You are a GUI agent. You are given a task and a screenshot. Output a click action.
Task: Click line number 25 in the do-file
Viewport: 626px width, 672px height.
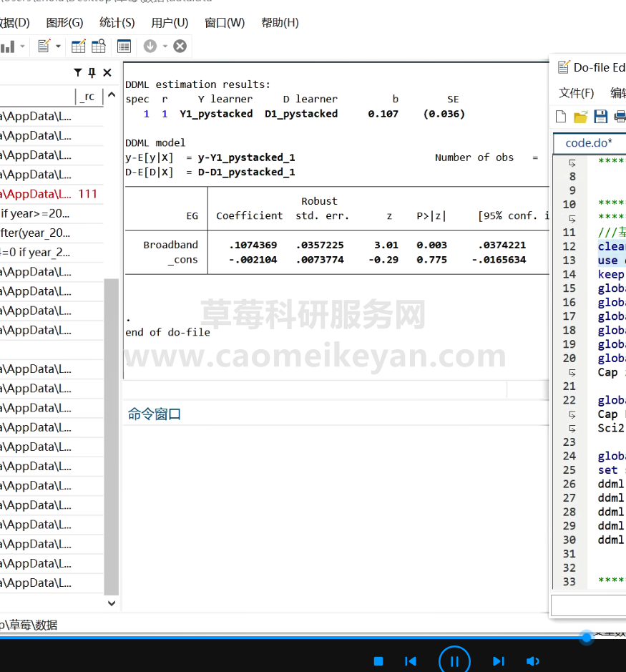(569, 470)
